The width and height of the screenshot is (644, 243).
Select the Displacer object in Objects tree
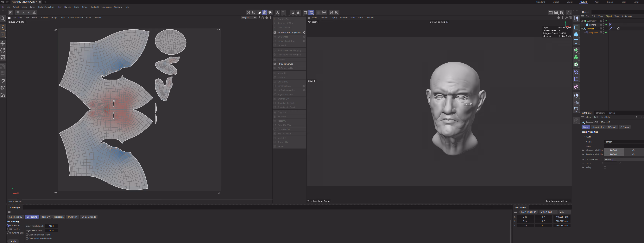point(594,33)
